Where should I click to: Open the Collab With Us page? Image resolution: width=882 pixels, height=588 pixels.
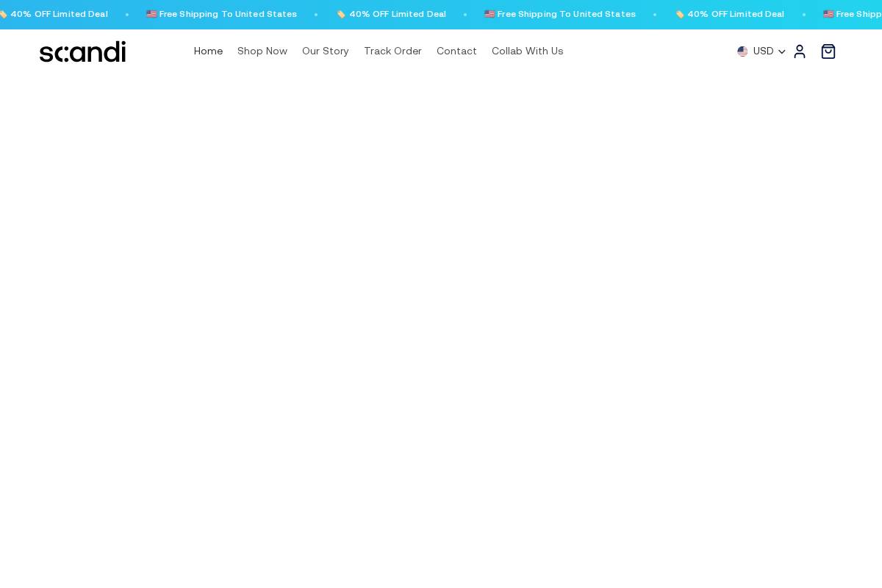pyautogui.click(x=527, y=51)
